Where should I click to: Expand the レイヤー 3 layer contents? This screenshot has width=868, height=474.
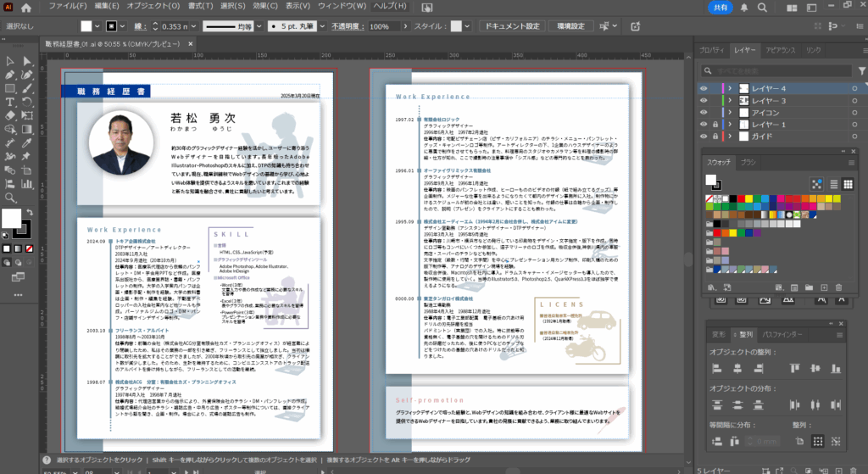[730, 100]
